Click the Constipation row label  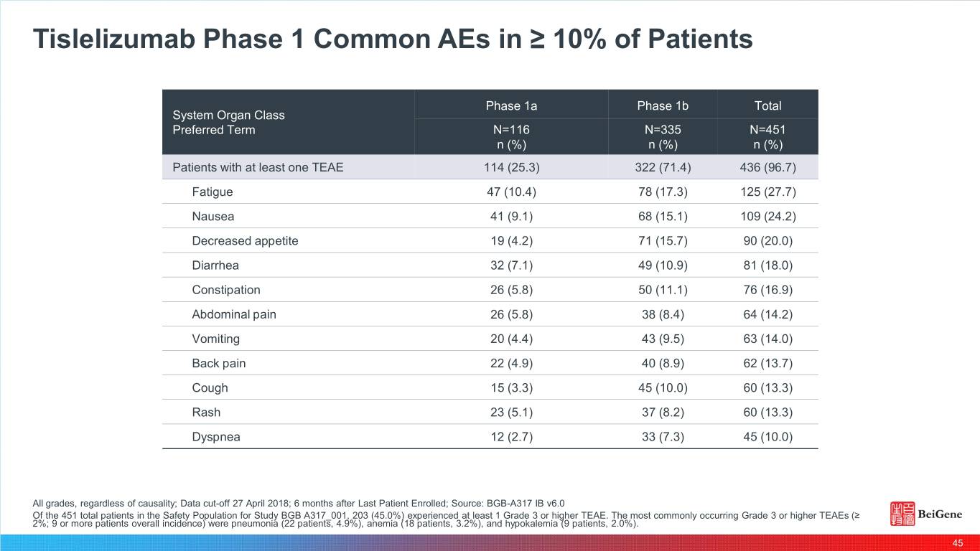(225, 290)
